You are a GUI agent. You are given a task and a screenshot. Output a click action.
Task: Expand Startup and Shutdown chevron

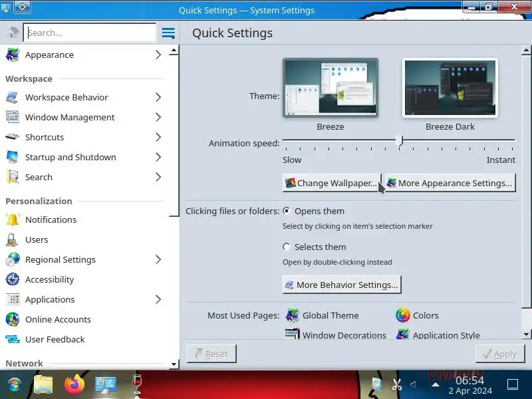point(158,157)
